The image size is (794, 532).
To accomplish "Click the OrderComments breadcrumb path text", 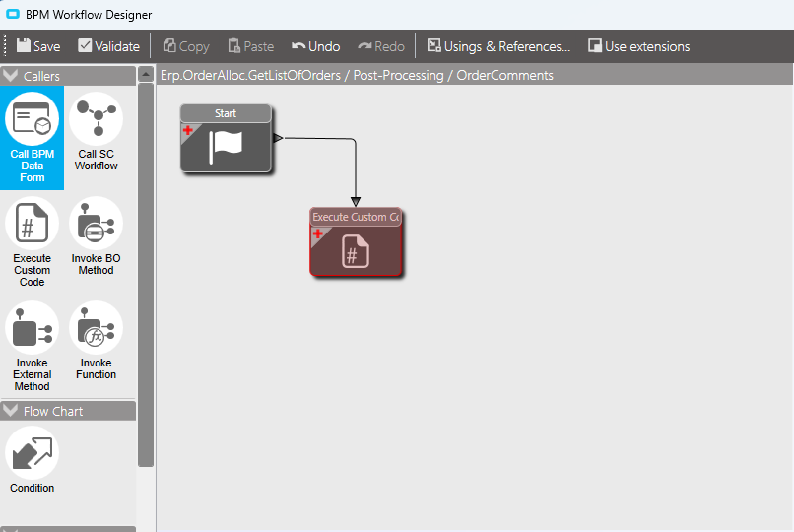I will (504, 75).
